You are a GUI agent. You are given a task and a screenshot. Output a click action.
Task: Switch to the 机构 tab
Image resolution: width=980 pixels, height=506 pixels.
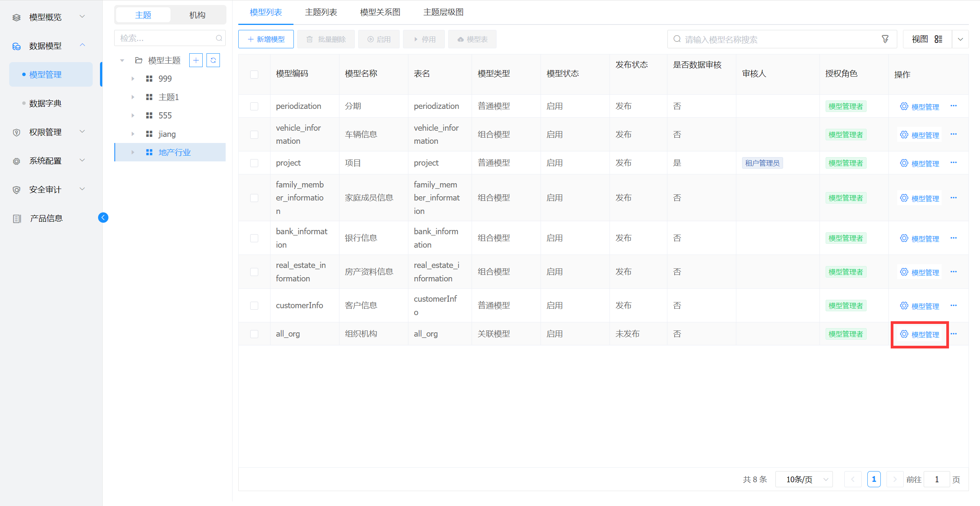coord(197,15)
